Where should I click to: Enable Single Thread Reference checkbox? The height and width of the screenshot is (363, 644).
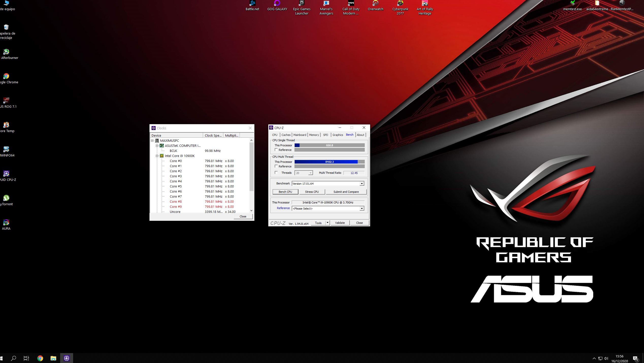276,150
